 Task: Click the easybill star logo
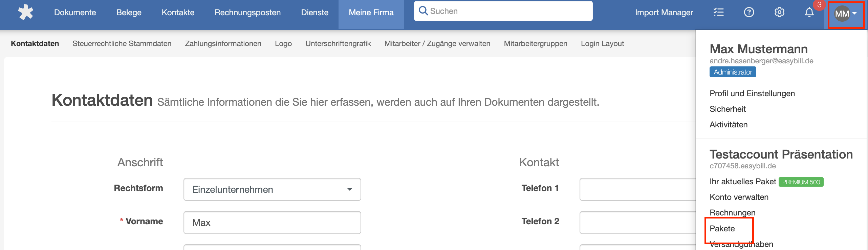tap(26, 12)
